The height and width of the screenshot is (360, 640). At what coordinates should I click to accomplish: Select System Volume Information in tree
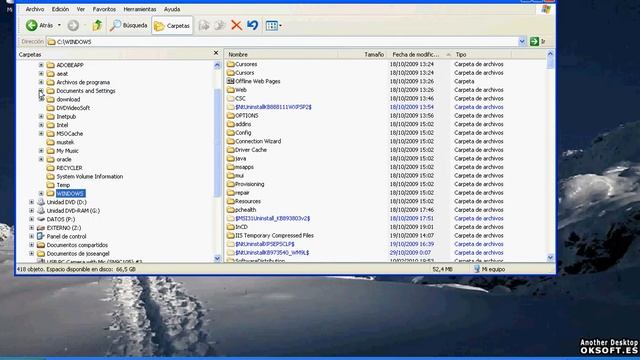click(90, 177)
